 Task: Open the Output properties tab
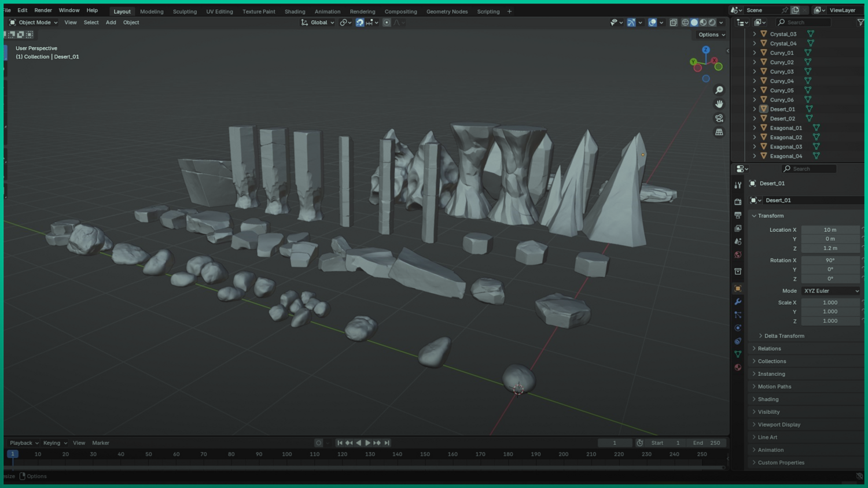738,215
